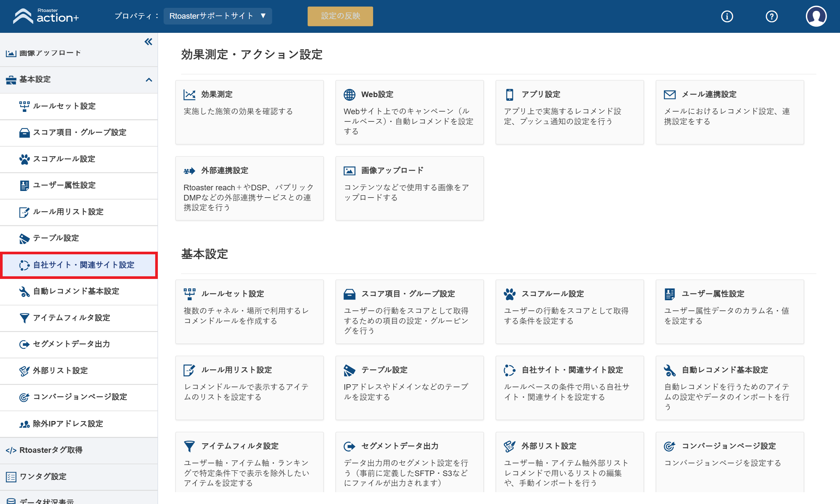Open the アプリ設定 card title
The height and width of the screenshot is (504, 840).
[x=540, y=94]
